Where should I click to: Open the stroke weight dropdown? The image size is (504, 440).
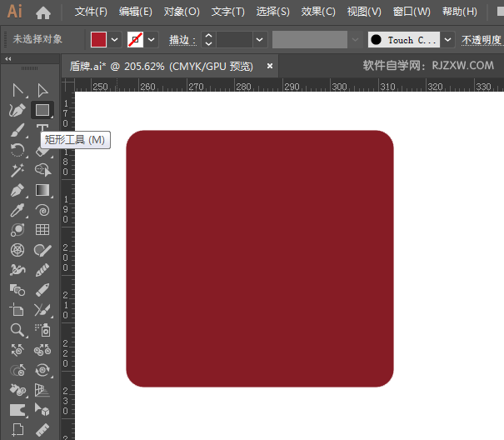260,39
